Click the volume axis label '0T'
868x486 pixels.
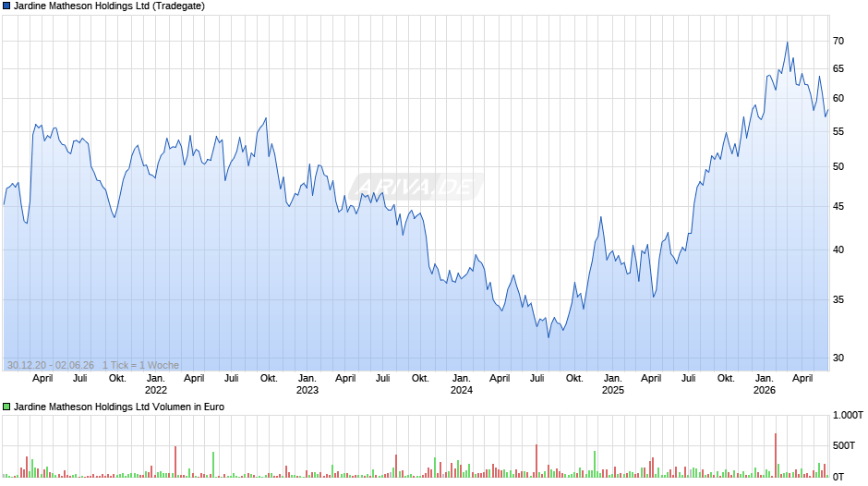(838, 476)
